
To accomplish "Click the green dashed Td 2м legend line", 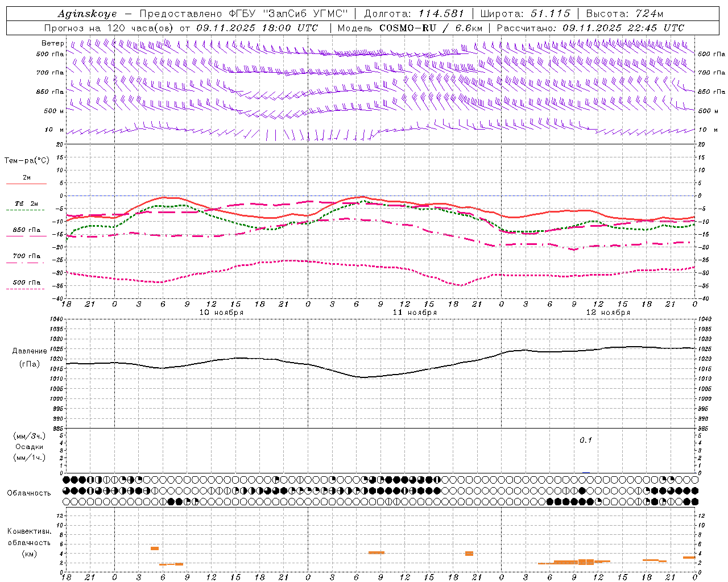I will (25, 210).
